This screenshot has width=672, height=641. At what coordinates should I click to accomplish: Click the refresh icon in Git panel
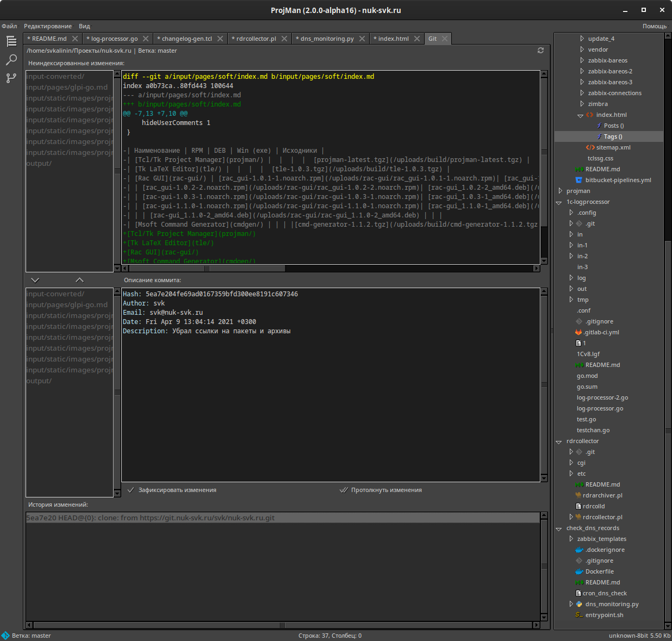pyautogui.click(x=540, y=51)
